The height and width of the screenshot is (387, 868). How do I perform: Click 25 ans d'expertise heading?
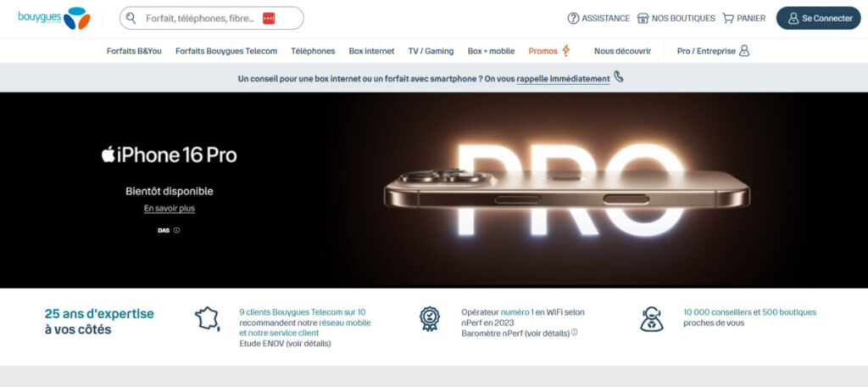tap(99, 314)
